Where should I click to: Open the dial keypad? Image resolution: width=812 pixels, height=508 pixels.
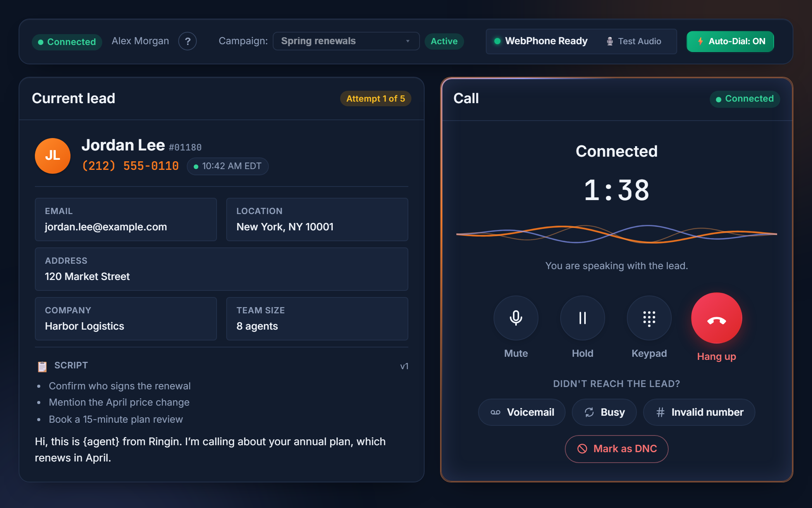pyautogui.click(x=649, y=318)
